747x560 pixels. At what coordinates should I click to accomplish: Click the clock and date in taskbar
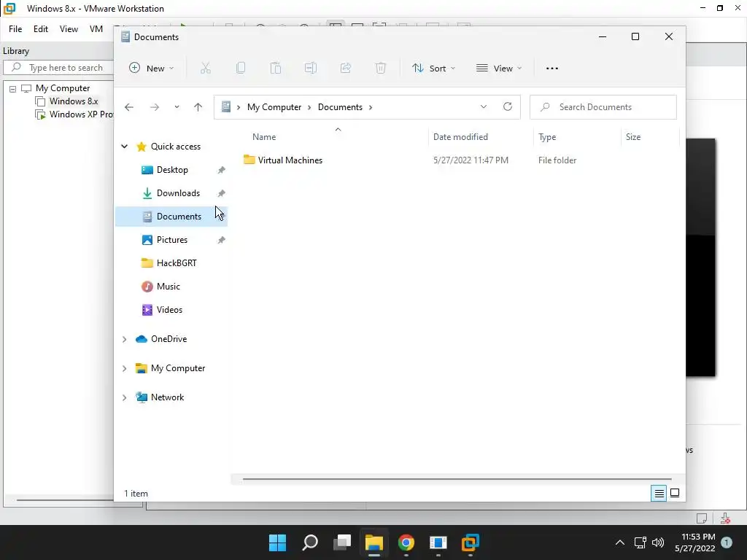click(695, 542)
